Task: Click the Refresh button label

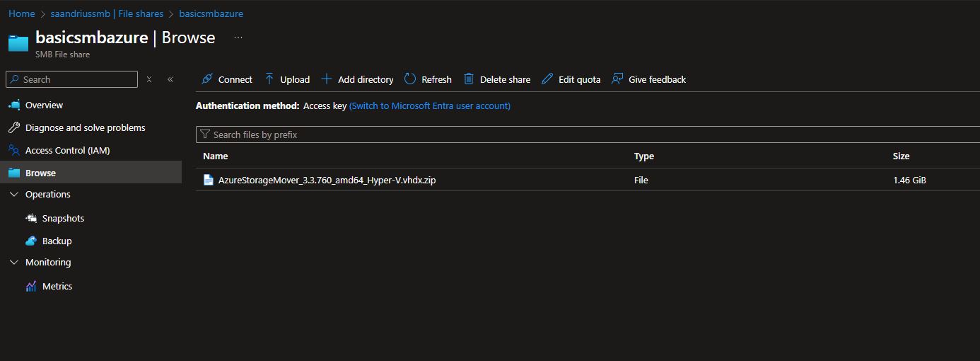Action: [436, 80]
